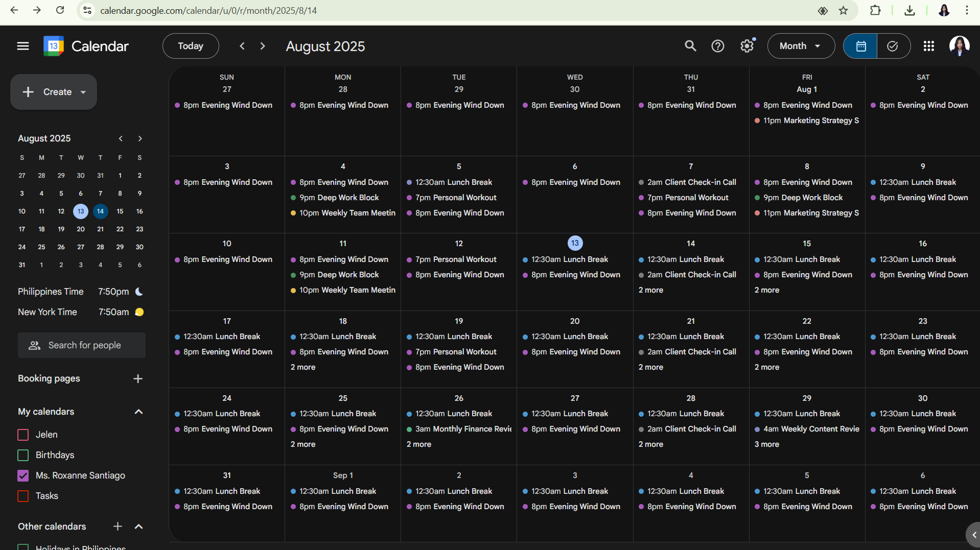The image size is (980, 550).
Task: Show 2 more events on August 14
Action: pos(650,290)
